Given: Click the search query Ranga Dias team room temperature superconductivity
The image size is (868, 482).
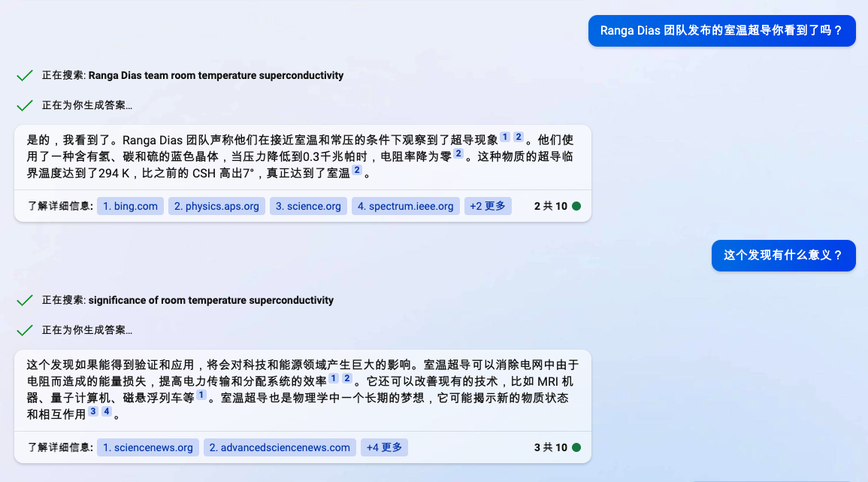Looking at the screenshot, I should (x=216, y=75).
